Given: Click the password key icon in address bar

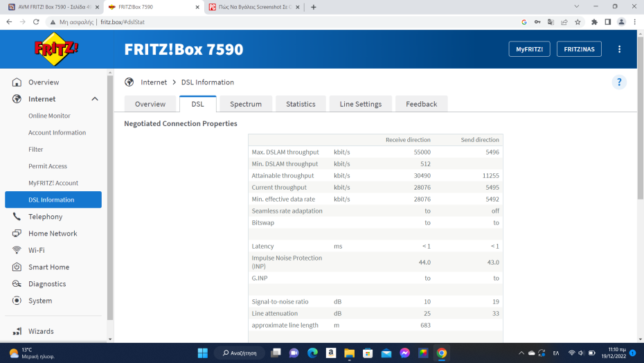Looking at the screenshot, I should pyautogui.click(x=537, y=22).
